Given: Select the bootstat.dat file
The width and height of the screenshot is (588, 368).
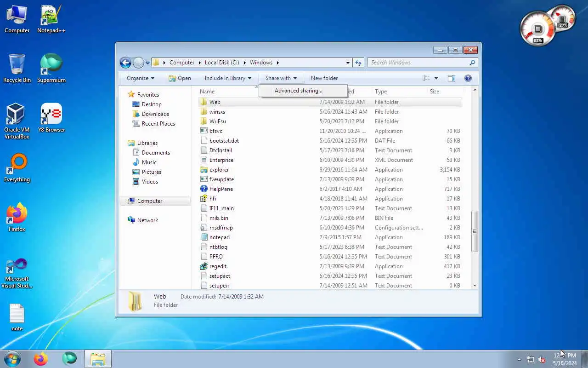Looking at the screenshot, I should [x=224, y=141].
